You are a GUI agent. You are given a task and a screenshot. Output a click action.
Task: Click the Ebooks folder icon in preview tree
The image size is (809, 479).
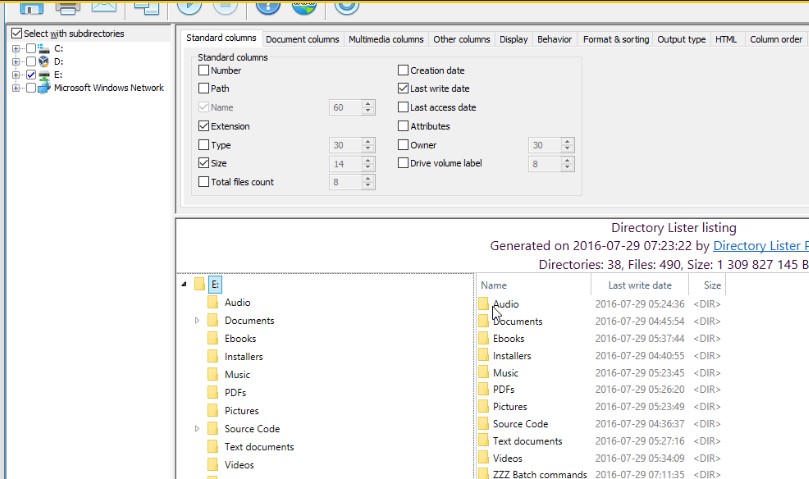(213, 339)
